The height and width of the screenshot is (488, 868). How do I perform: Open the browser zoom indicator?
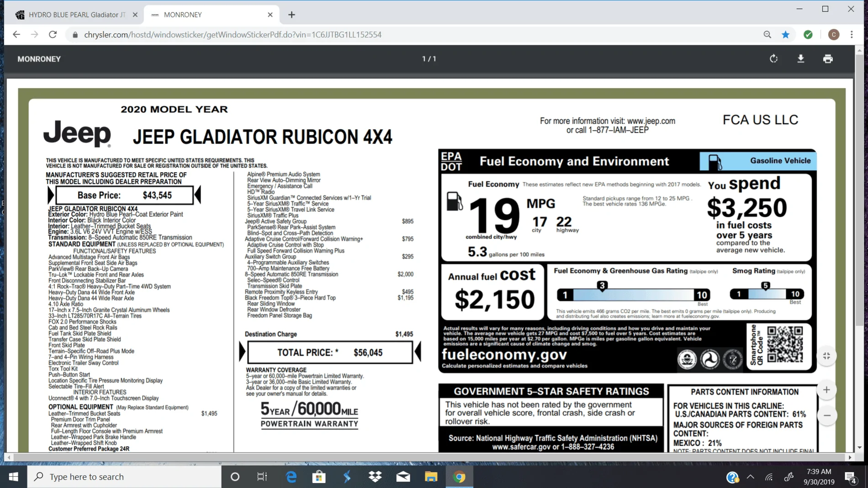[x=767, y=35]
